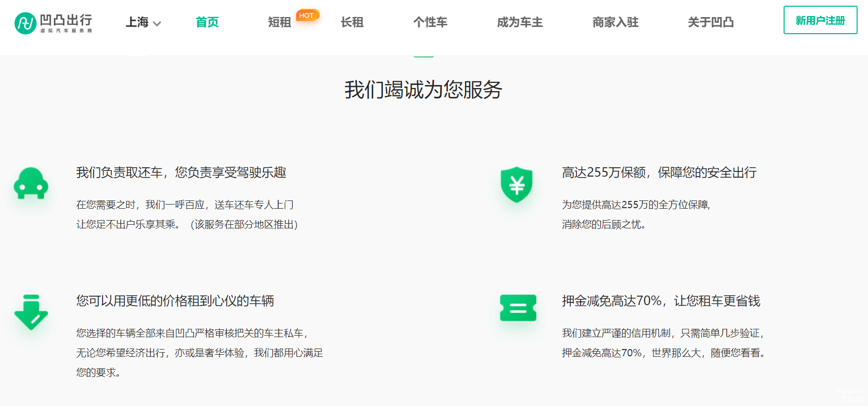Click the 我们负责取还车 heading text

181,172
